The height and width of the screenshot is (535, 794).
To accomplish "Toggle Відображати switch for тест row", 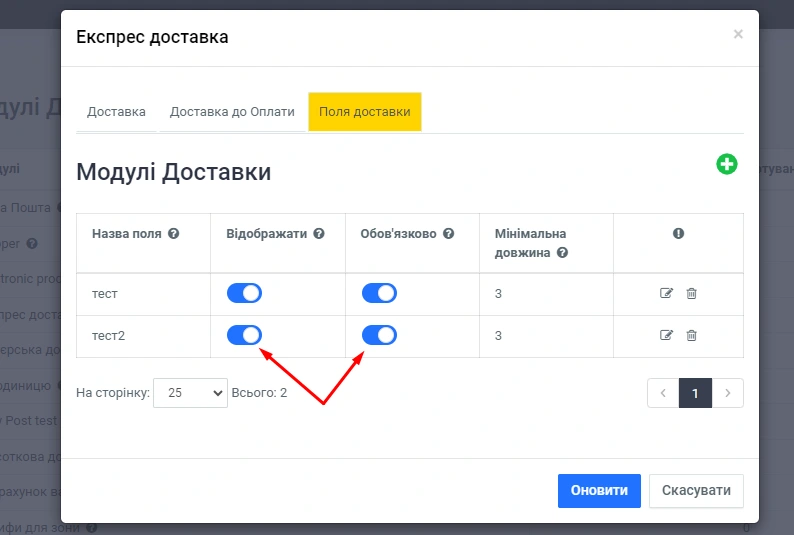I will [244, 293].
